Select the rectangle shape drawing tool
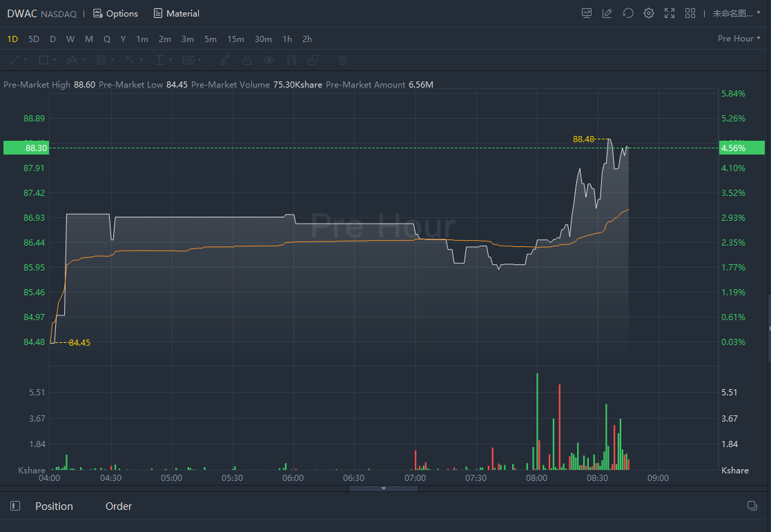771x532 pixels. point(43,60)
